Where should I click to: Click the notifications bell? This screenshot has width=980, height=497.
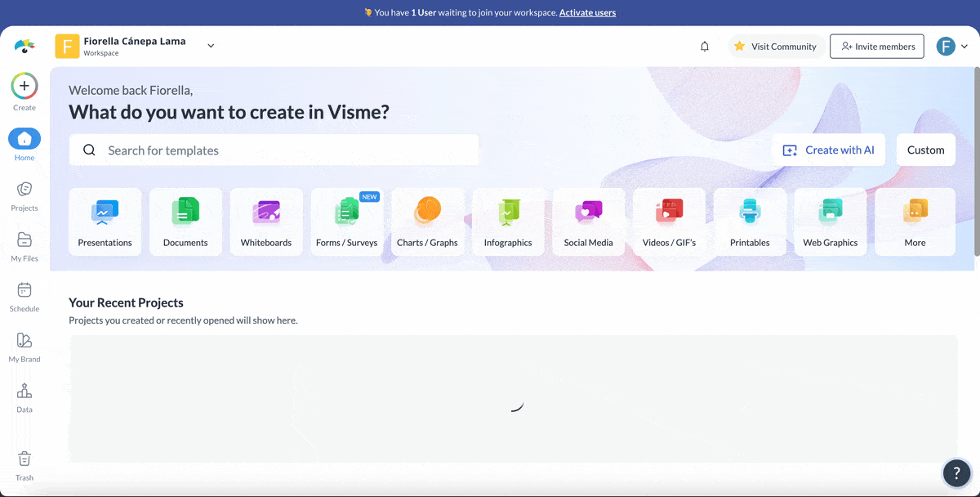click(704, 47)
